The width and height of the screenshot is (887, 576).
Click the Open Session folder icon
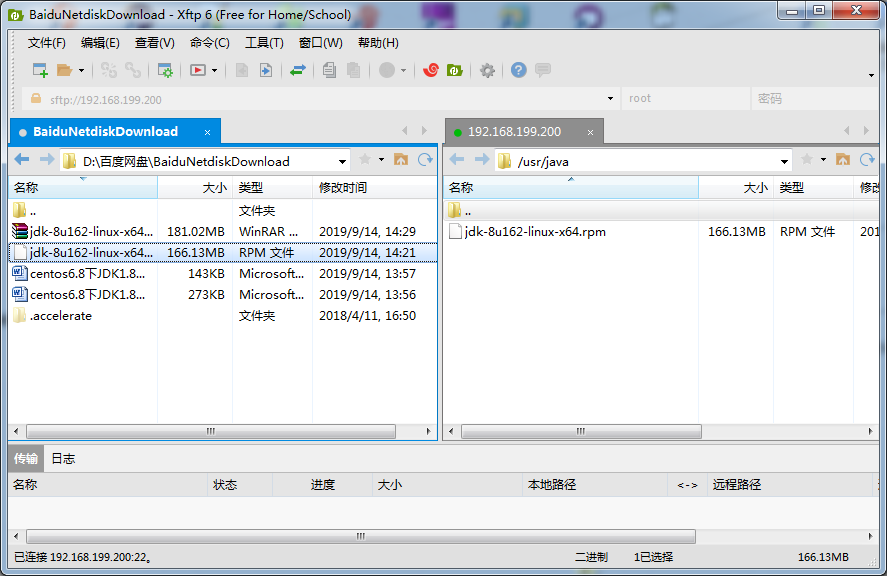click(64, 70)
